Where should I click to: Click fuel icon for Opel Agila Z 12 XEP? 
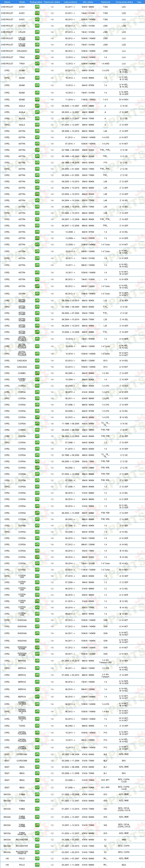click(37, 125)
